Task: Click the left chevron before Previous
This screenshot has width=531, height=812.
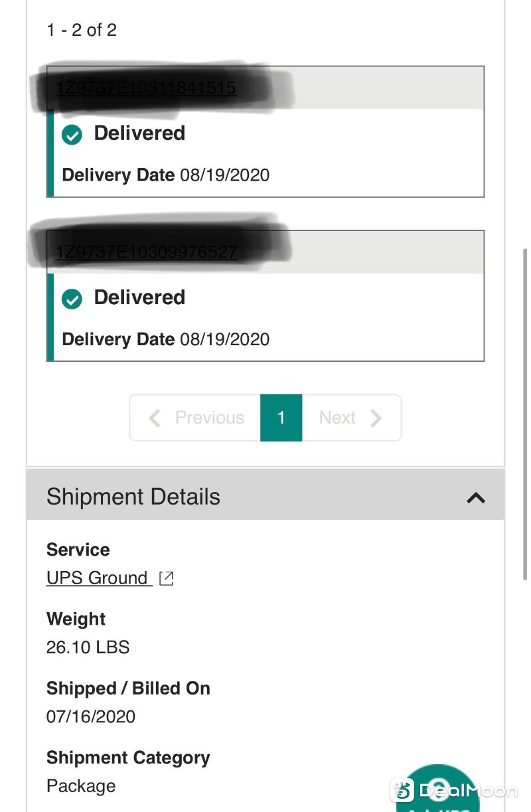Action: coord(155,418)
